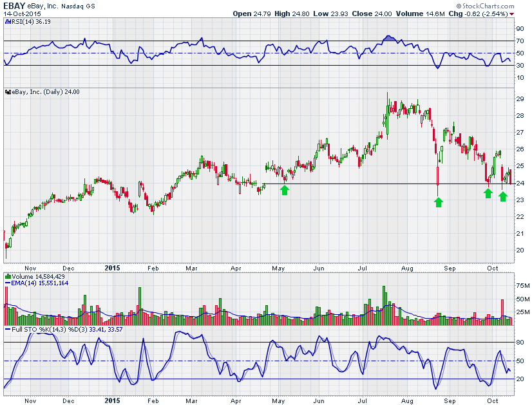
Task: Click the long red August low candlestick
Action: [438, 176]
